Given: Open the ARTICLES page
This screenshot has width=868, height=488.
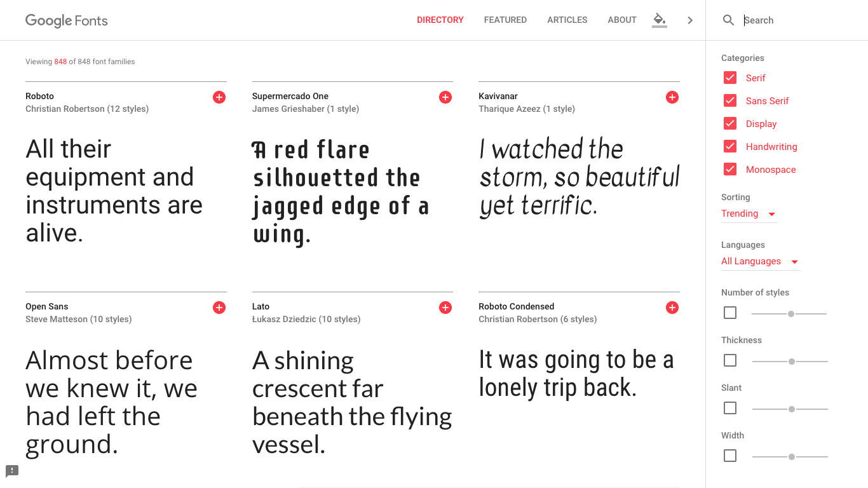Looking at the screenshot, I should 567,20.
